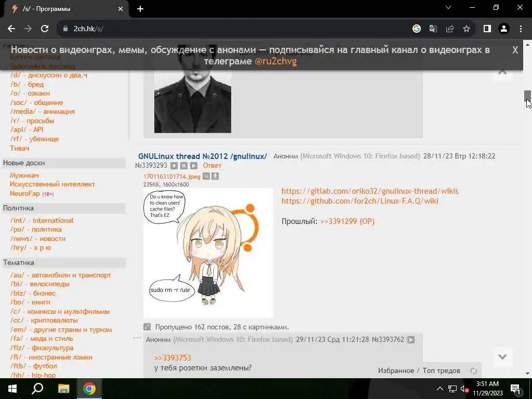Open gitlab.com oriko32 gnulinux-thread wikis link

click(x=370, y=191)
